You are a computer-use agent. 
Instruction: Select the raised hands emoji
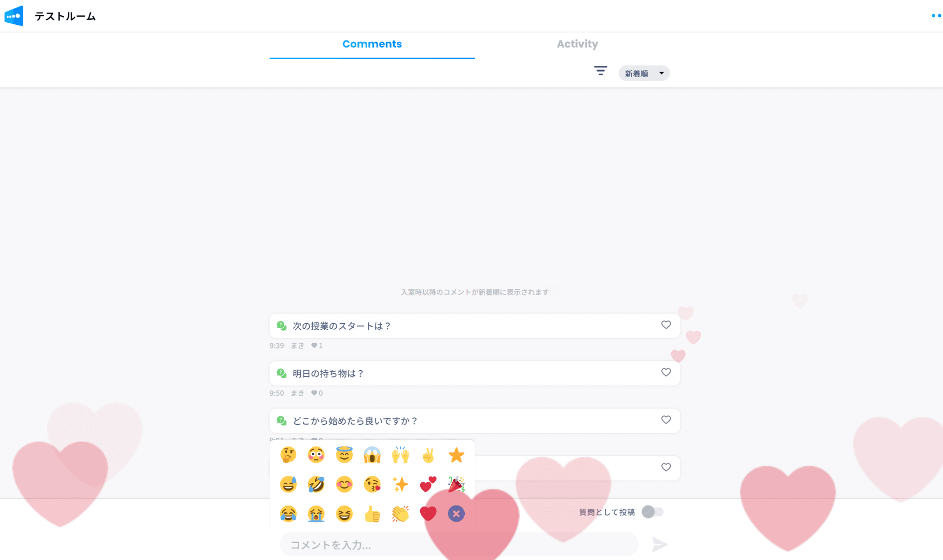[x=400, y=455]
